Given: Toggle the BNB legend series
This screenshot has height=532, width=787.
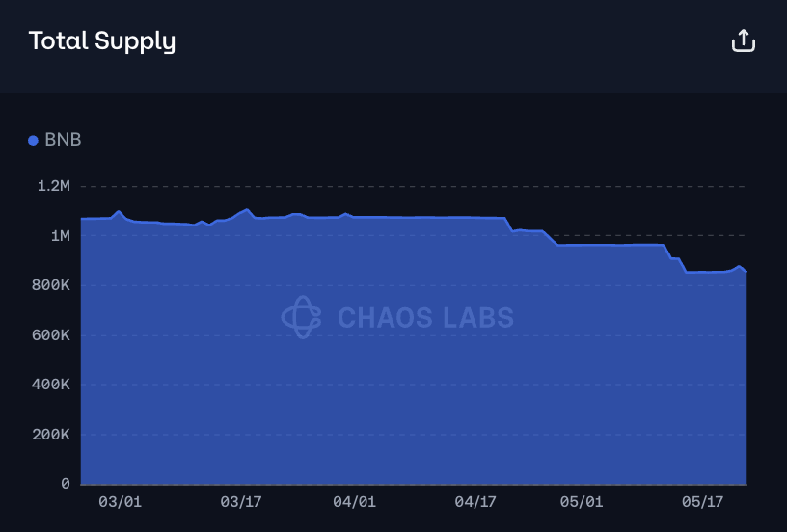Looking at the screenshot, I should (x=55, y=140).
